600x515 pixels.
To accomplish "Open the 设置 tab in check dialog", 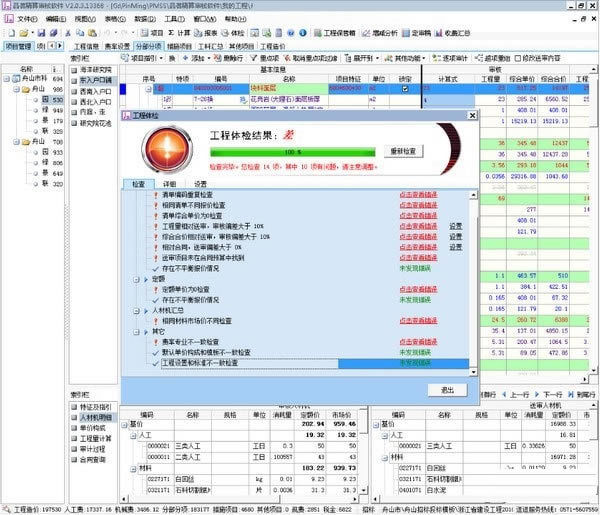I will [x=201, y=184].
